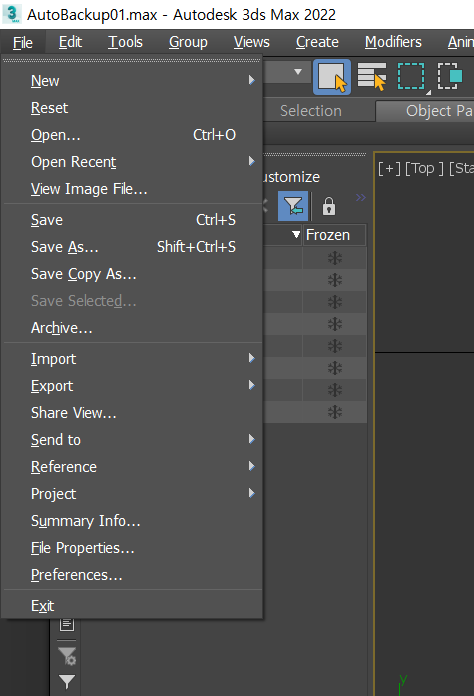Click Save in the File menu

coord(132,220)
